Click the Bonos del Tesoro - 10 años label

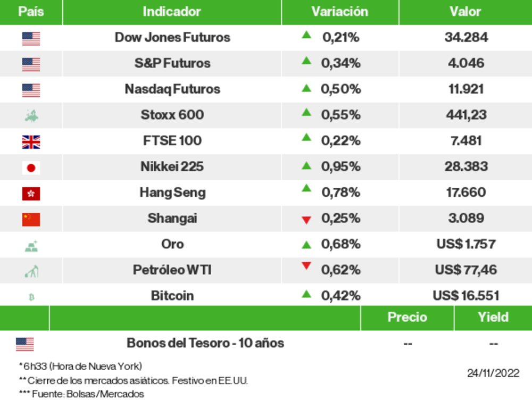205,343
